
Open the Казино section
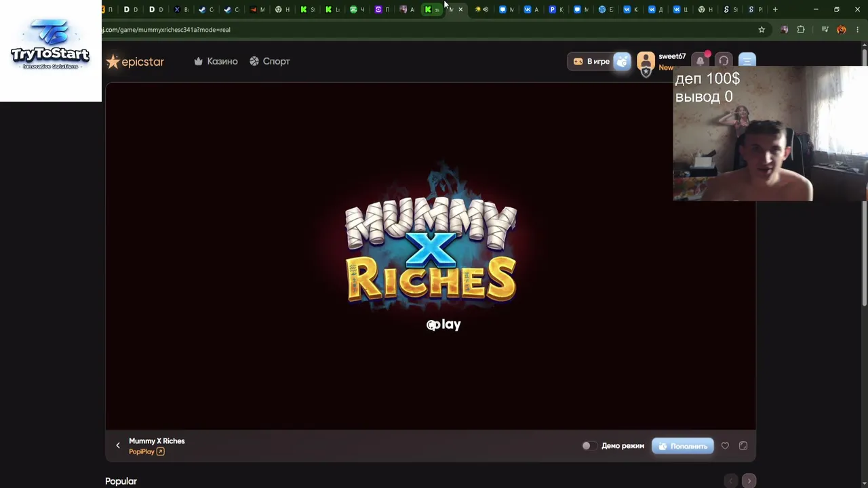pyautogui.click(x=216, y=61)
